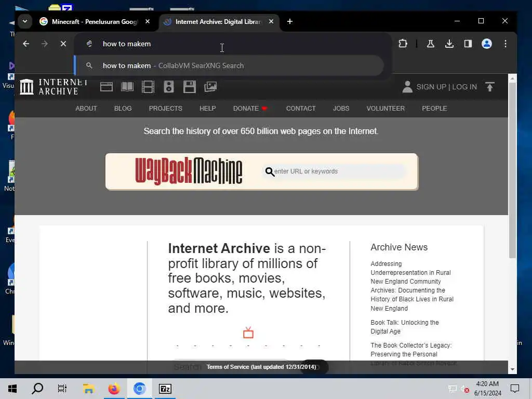Click the muted volume tray icon

pos(464,389)
